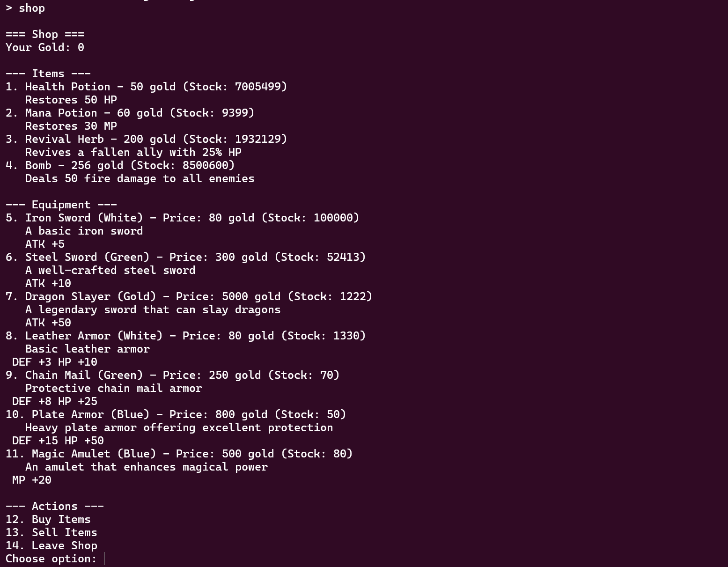The height and width of the screenshot is (567, 728).
Task: Click the Bomb item entry
Action: [120, 165]
